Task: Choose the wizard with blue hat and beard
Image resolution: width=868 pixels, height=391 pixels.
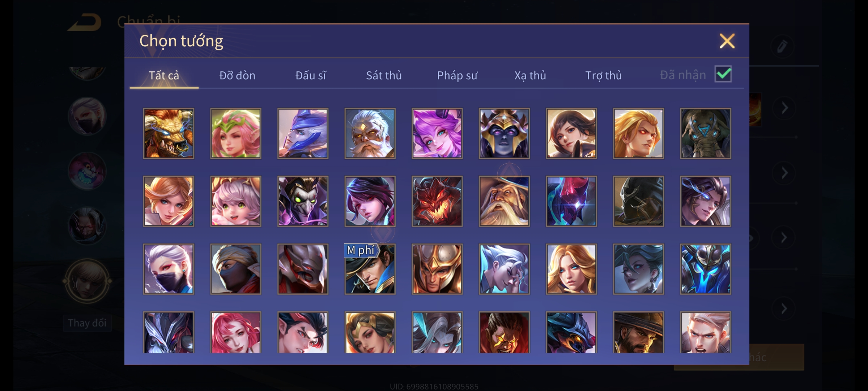Action: [504, 201]
